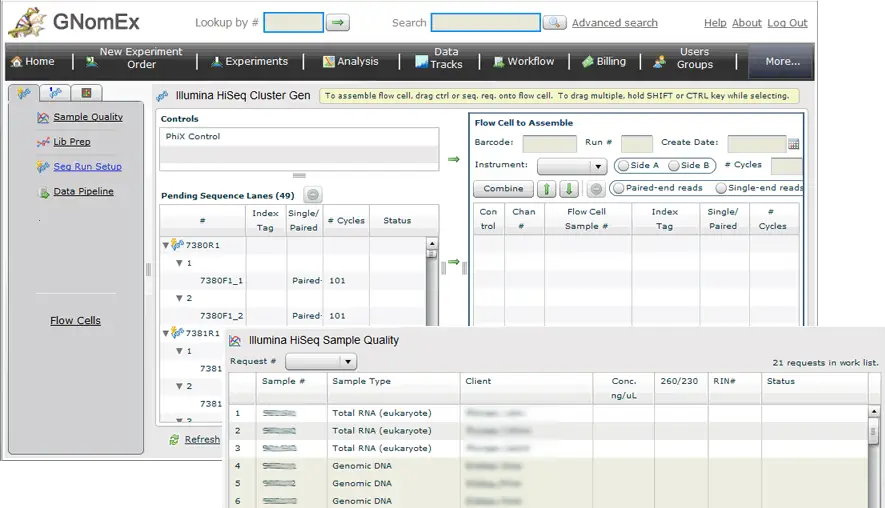Viewport: 885px width, 508px height.
Task: Click the search magnifier button
Action: point(554,23)
